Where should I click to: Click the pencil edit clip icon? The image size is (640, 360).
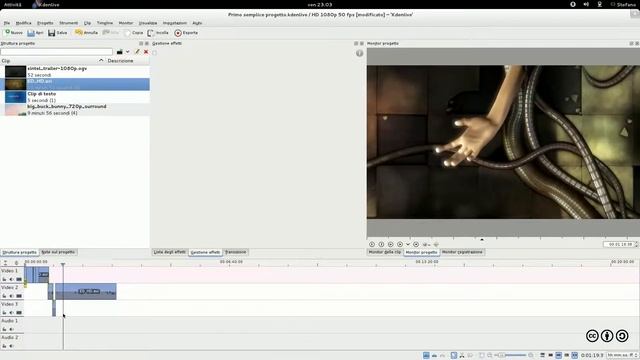tap(137, 52)
